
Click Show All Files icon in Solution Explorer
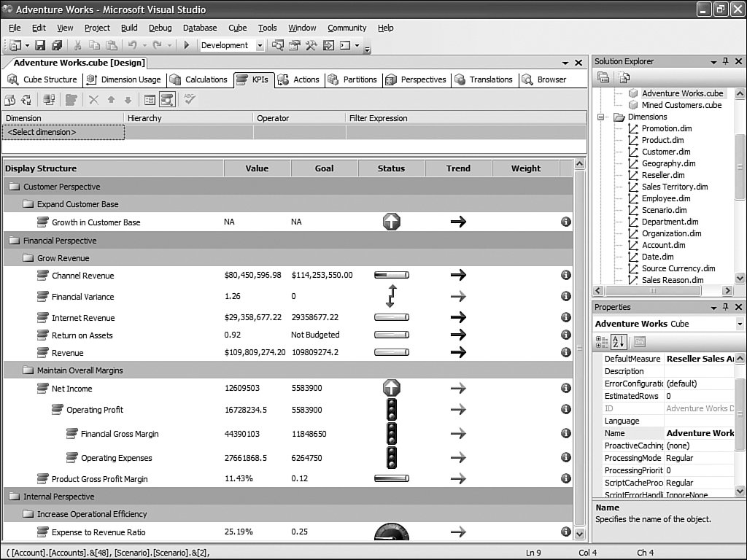624,77
